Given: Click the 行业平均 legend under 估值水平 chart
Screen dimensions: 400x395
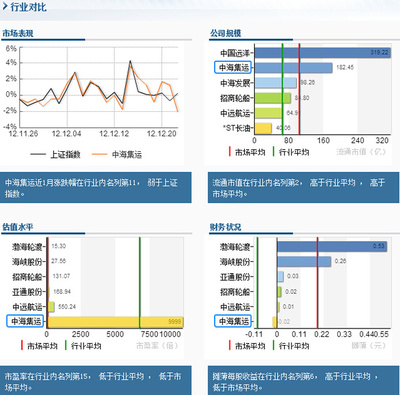Looking at the screenshot, I should coord(83,346).
